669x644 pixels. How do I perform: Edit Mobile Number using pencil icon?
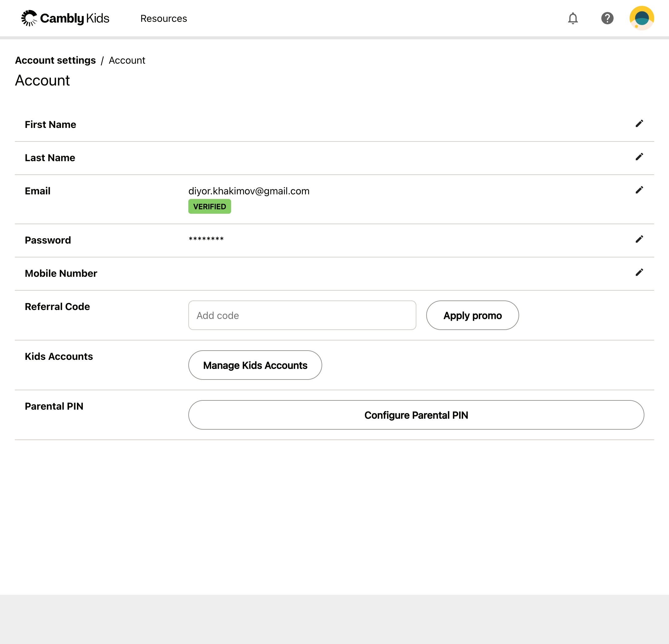(x=639, y=272)
